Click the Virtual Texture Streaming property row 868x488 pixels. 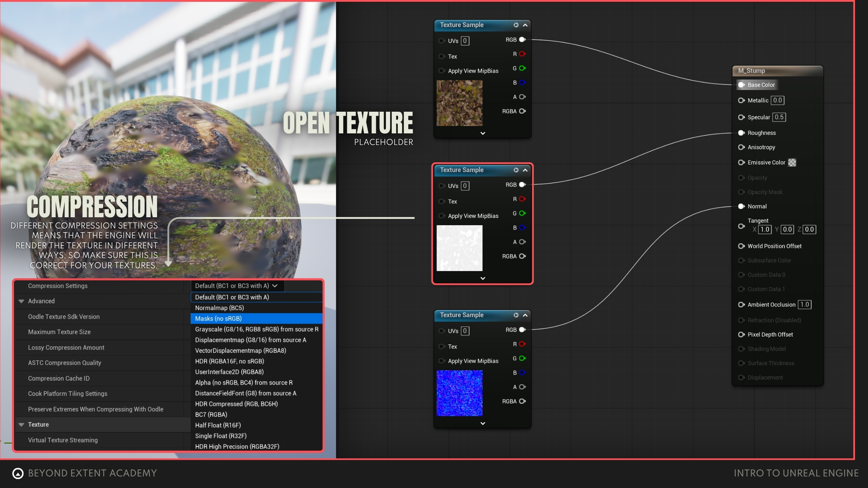[63, 440]
